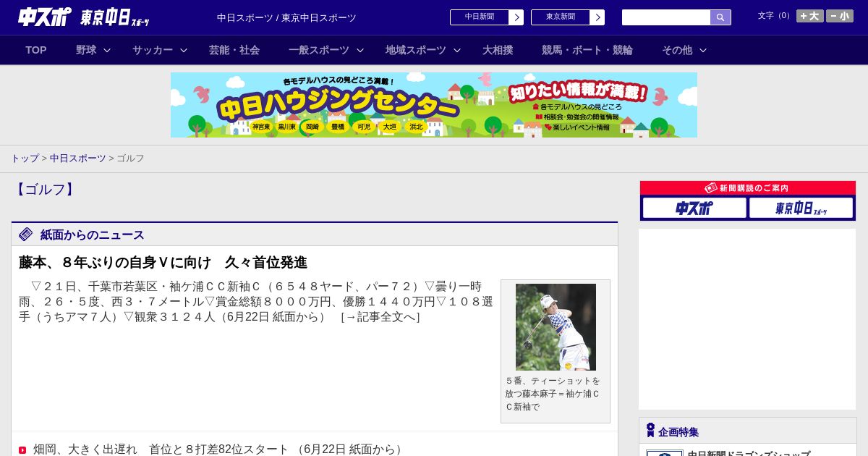Expand the 野球 dropdown chevron

107,50
